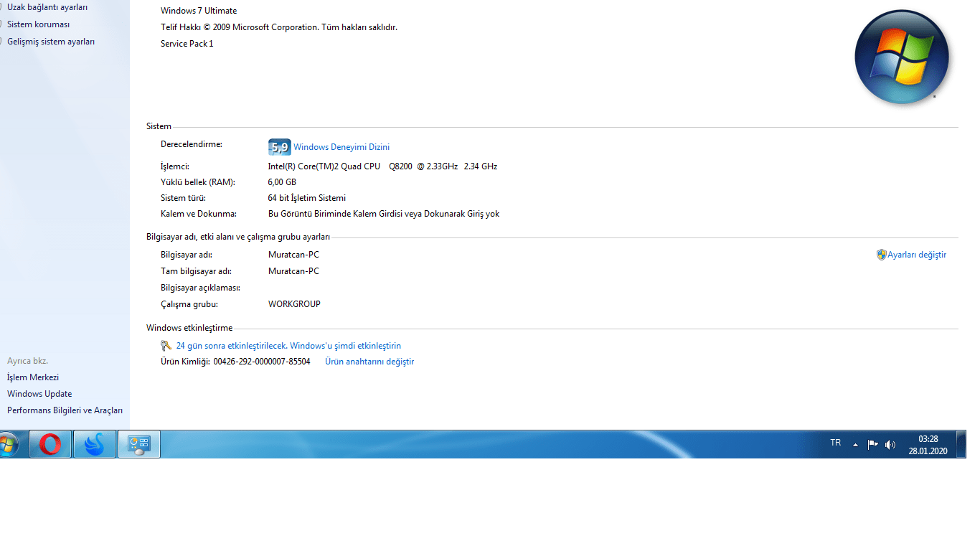Click the Derecelendirme label
Image resolution: width=980 pixels, height=551 pixels.
(x=192, y=144)
